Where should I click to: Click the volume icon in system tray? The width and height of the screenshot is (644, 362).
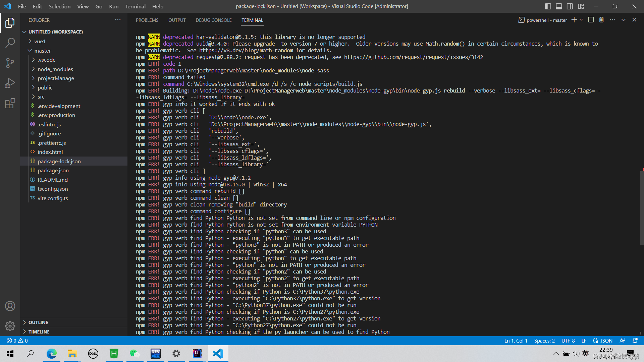tap(576, 354)
